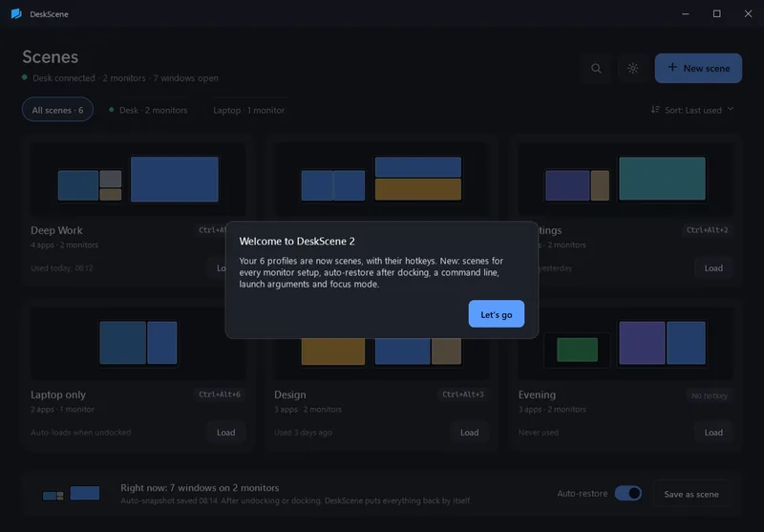Select the Design scene title
Screen dimensions: 764x532
pyautogui.click(x=290, y=394)
